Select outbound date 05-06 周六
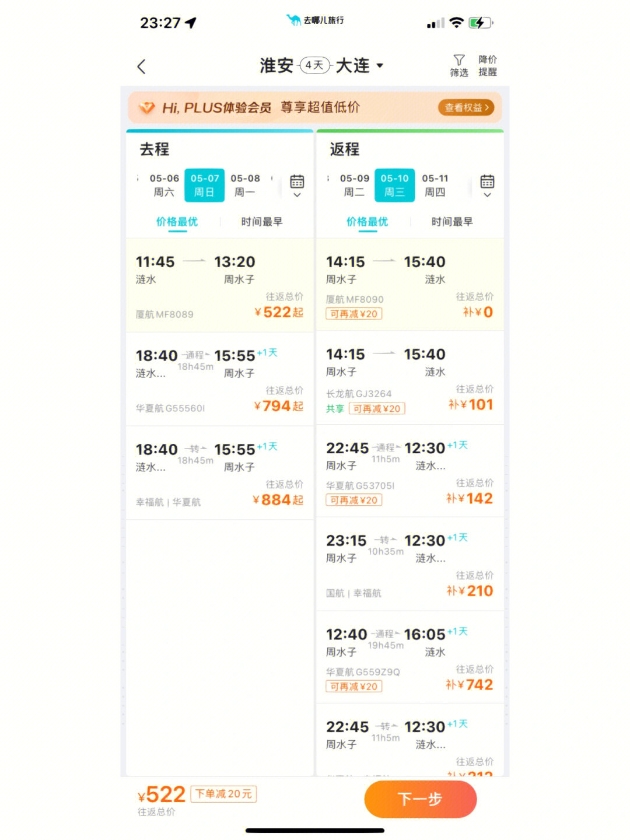The height and width of the screenshot is (840, 630). (164, 185)
